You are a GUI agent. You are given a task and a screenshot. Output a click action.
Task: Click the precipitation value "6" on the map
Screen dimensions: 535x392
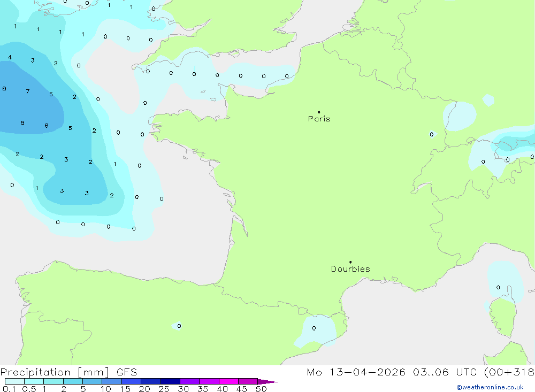tap(47, 126)
